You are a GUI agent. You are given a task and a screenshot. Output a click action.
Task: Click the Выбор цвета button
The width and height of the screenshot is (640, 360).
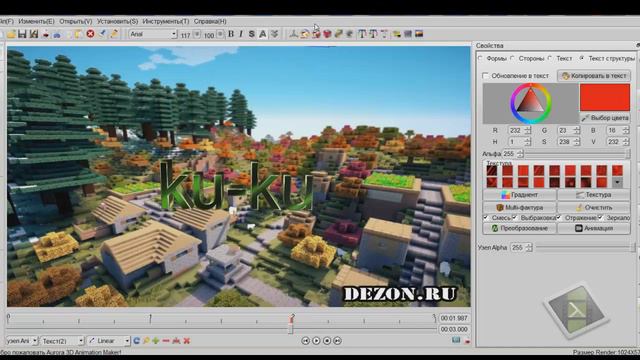(605, 118)
